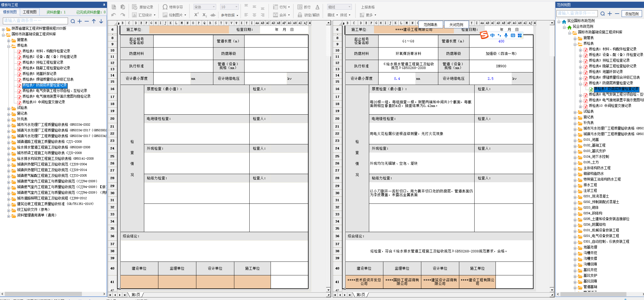
Task: Align text right horizontally
Action: [263, 15]
